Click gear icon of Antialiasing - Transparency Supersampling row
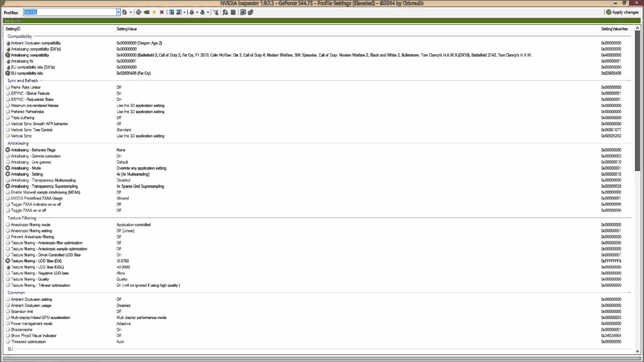The height and width of the screenshot is (362, 644). tap(8, 186)
